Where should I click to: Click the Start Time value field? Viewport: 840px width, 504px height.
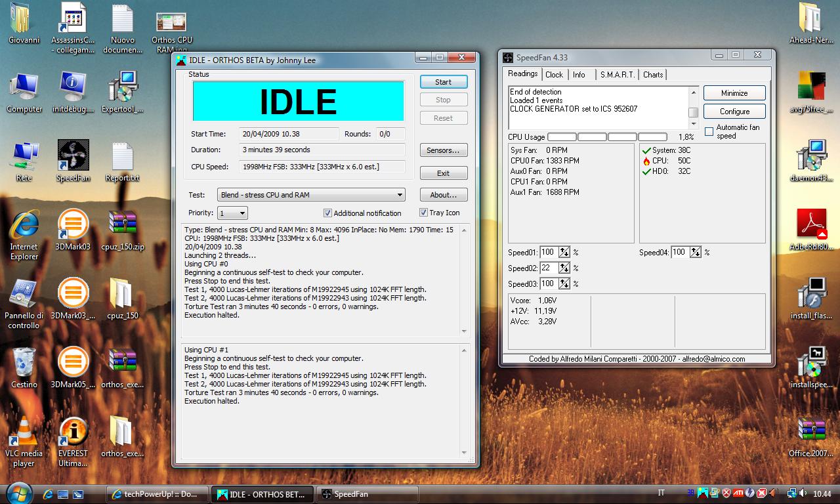[289, 134]
